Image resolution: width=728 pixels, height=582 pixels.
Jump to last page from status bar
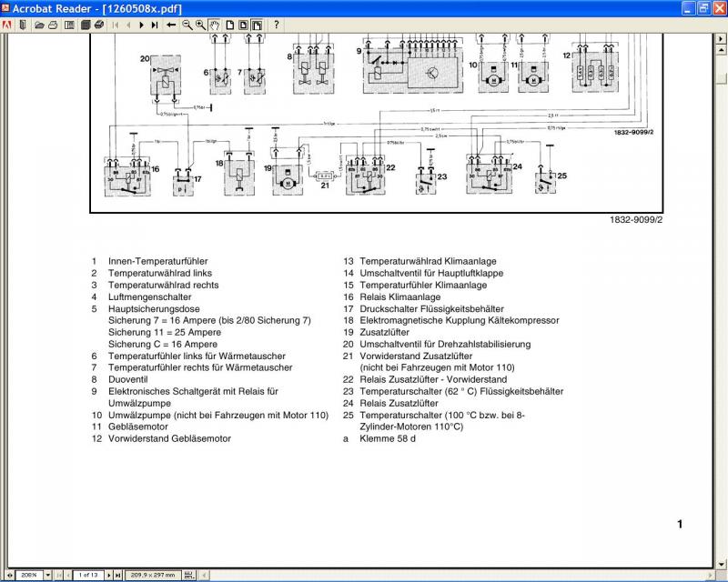click(x=117, y=575)
